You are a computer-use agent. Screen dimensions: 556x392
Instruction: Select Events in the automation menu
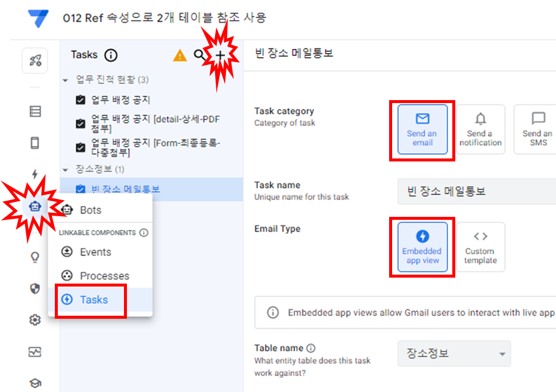pos(100,252)
